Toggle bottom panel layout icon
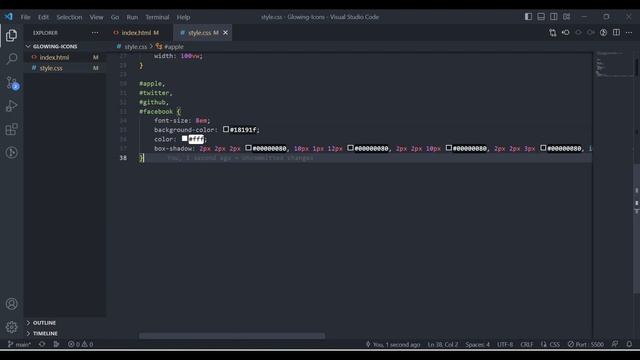640x360 pixels. pyautogui.click(x=541, y=17)
